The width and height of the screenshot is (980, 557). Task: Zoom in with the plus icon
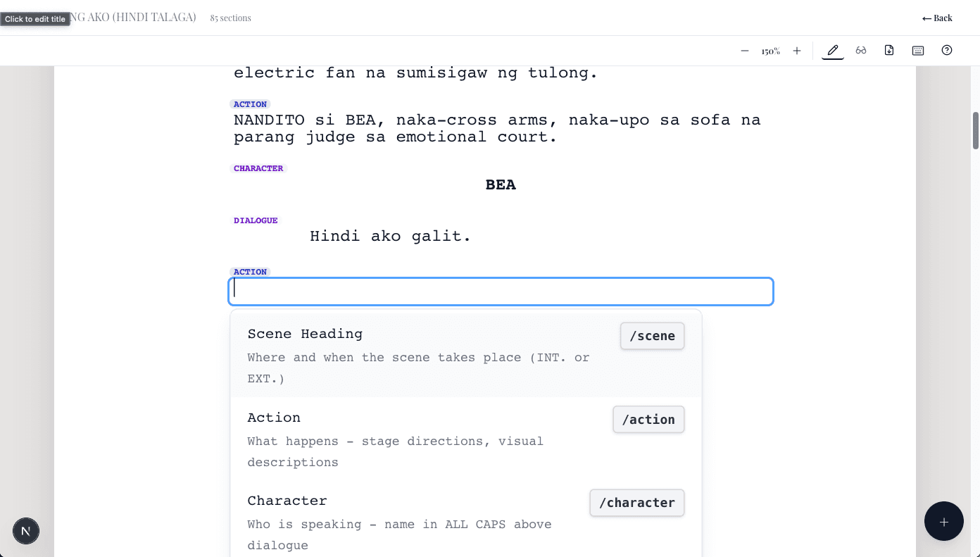tap(796, 51)
